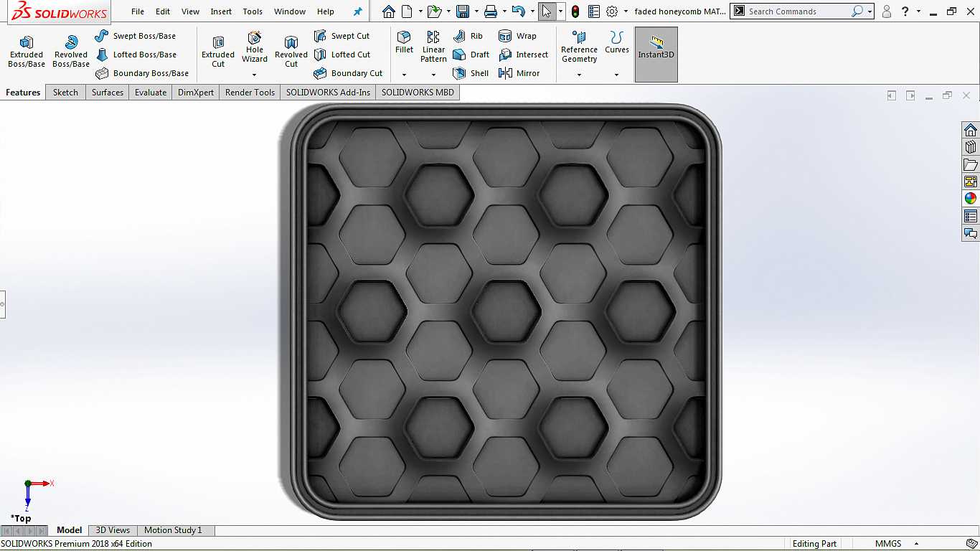Expand the Linear Pattern dropdown arrow

point(433,75)
